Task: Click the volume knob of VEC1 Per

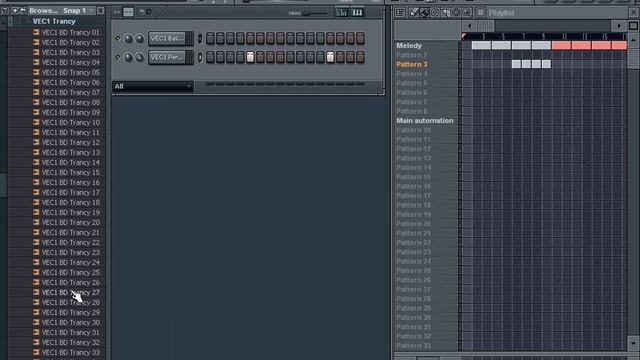Action: [139, 57]
